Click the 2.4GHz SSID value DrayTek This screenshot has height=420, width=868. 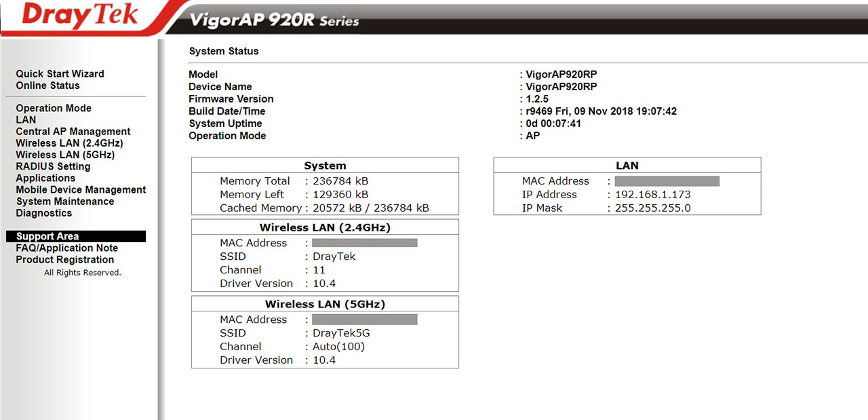coord(334,256)
